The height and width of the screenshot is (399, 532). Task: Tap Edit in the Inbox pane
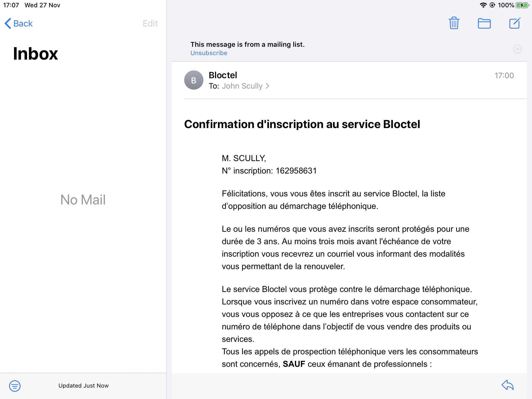[x=150, y=23]
